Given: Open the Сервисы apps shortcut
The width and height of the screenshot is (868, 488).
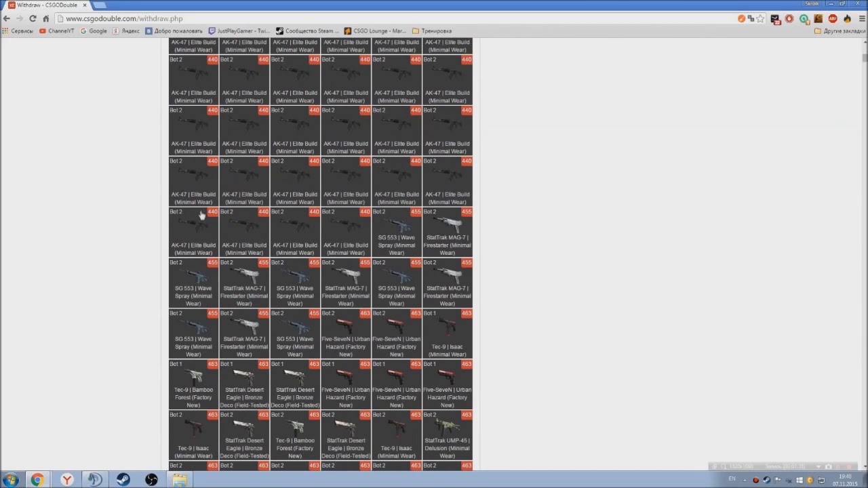Looking at the screenshot, I should (x=18, y=30).
